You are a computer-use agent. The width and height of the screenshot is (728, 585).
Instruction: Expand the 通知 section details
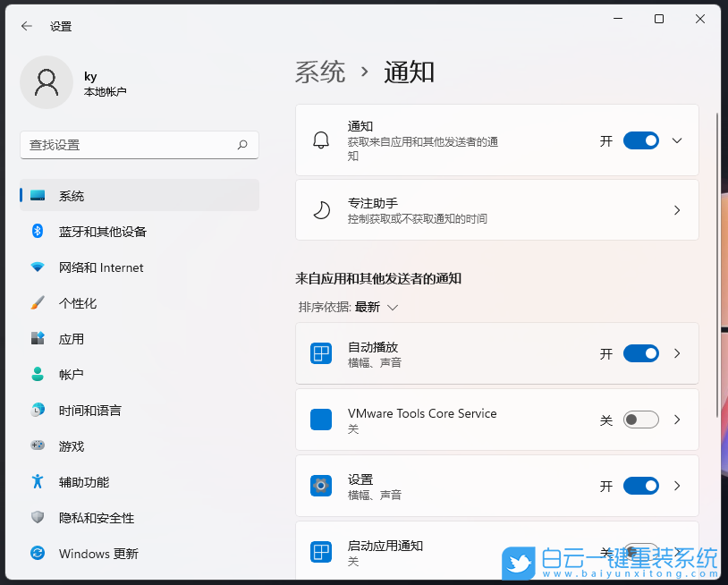(x=676, y=140)
